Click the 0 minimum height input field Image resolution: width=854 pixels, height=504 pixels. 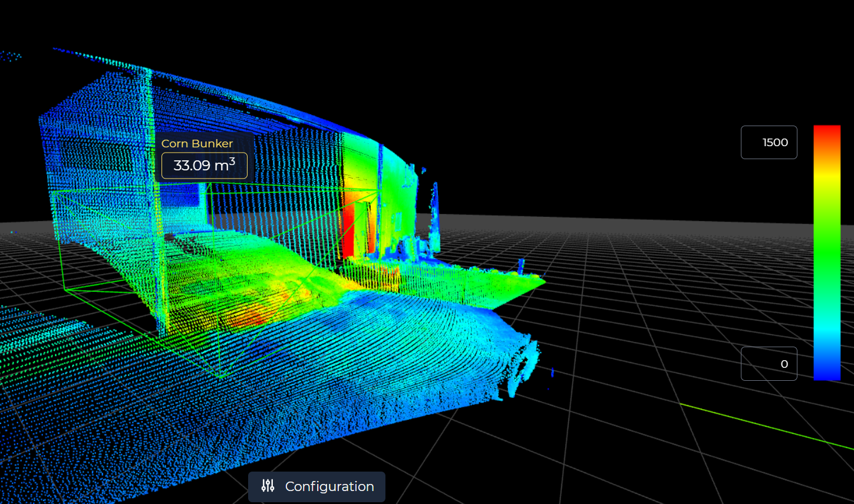(769, 364)
